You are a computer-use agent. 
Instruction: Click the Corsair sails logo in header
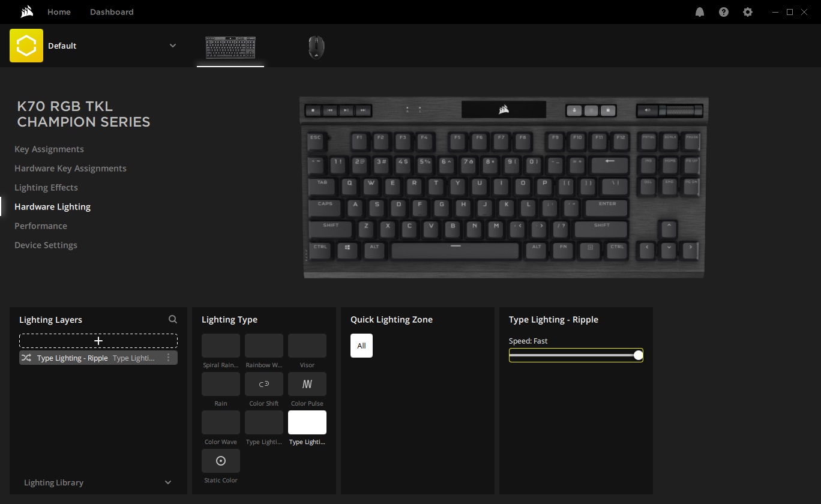[x=26, y=12]
